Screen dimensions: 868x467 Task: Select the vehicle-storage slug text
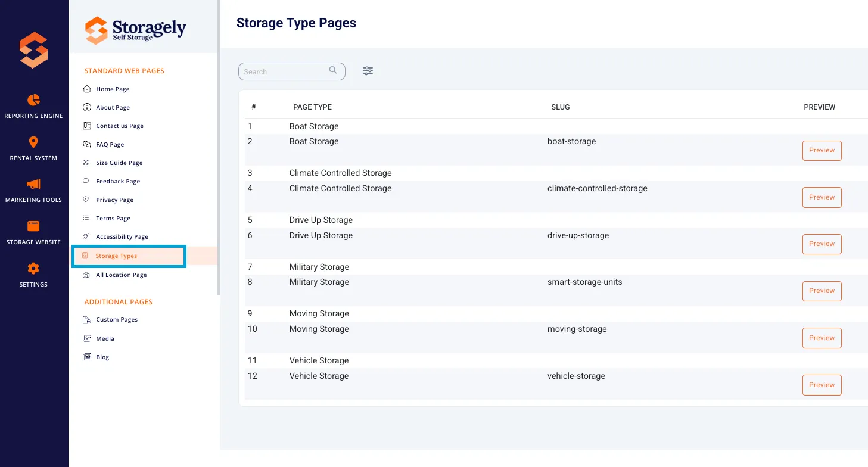point(577,376)
